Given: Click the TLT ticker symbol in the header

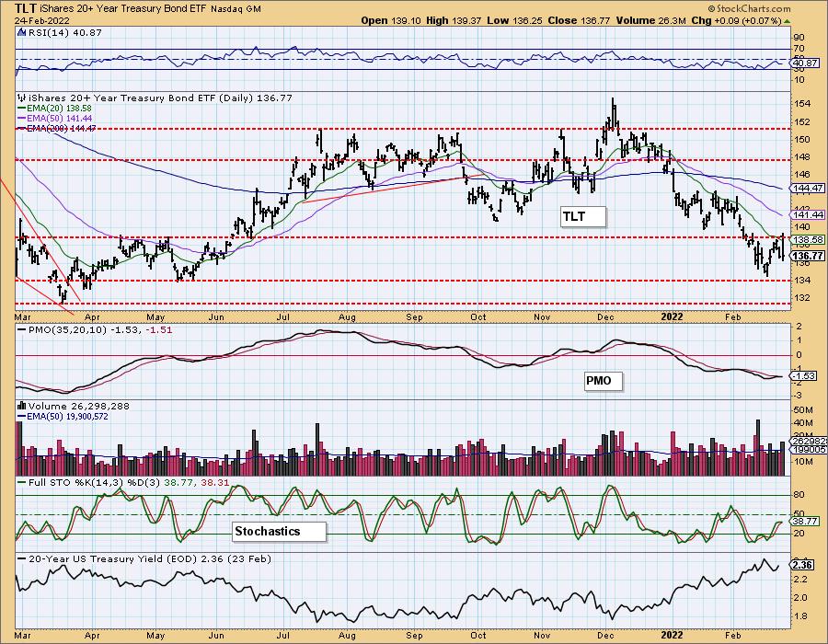Looking at the screenshot, I should (x=26, y=8).
